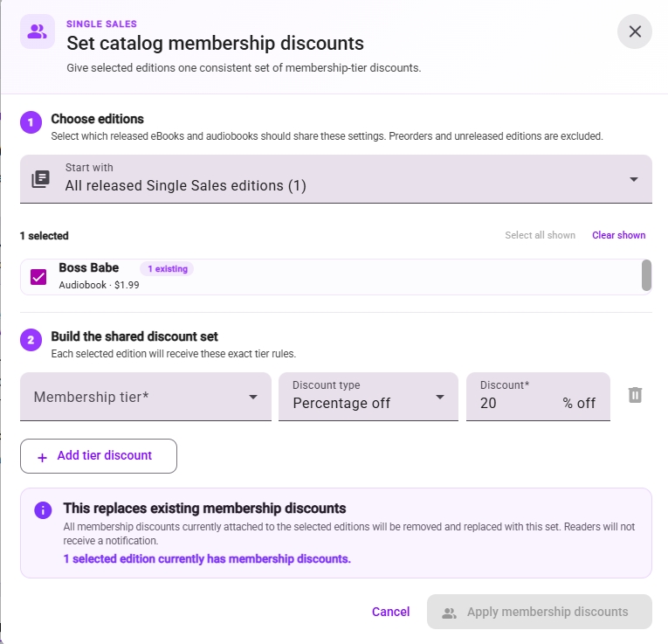Screen dimensions: 668x644
Task: Click Add tier discount button
Action: point(99,456)
